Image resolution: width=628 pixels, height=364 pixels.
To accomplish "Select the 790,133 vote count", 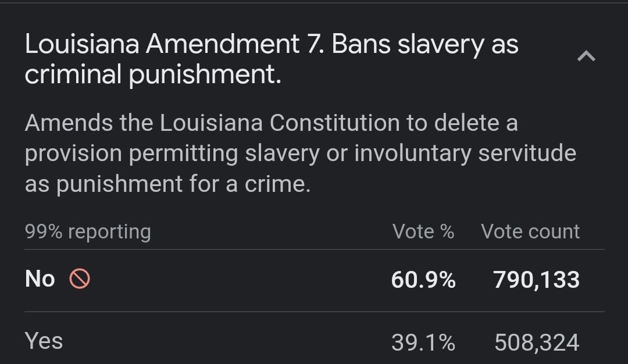I will coord(536,280).
